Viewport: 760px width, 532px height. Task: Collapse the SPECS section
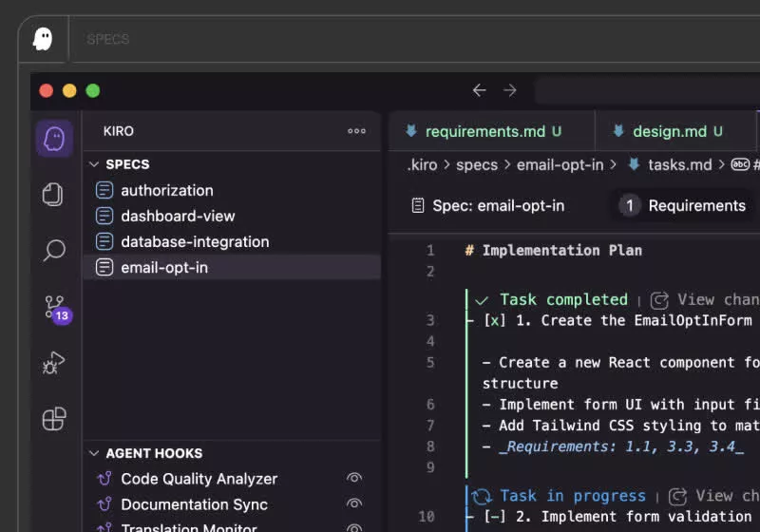tap(94, 164)
